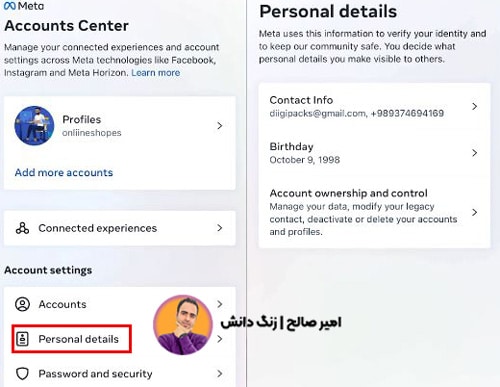
Task: Click the Meta logo at top
Action: [x=24, y=6]
